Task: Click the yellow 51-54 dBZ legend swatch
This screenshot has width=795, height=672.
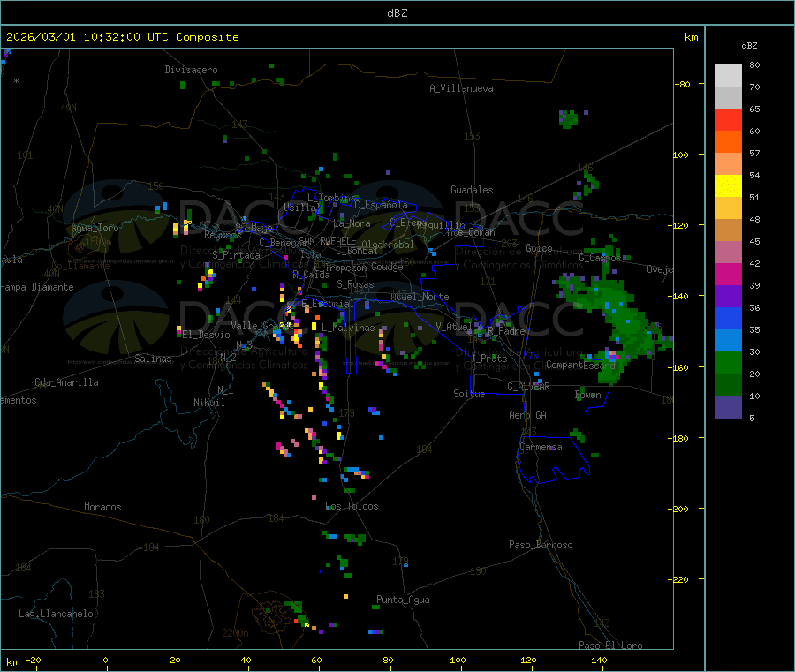Action: point(728,186)
